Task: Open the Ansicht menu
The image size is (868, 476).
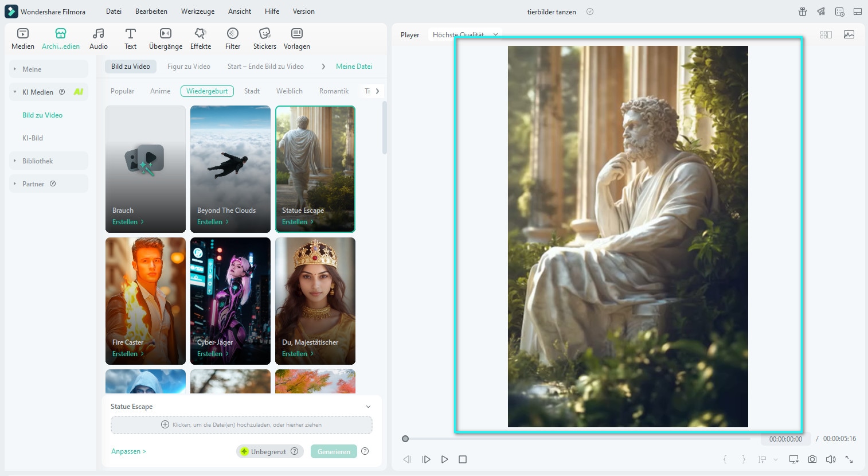Action: 240,11
